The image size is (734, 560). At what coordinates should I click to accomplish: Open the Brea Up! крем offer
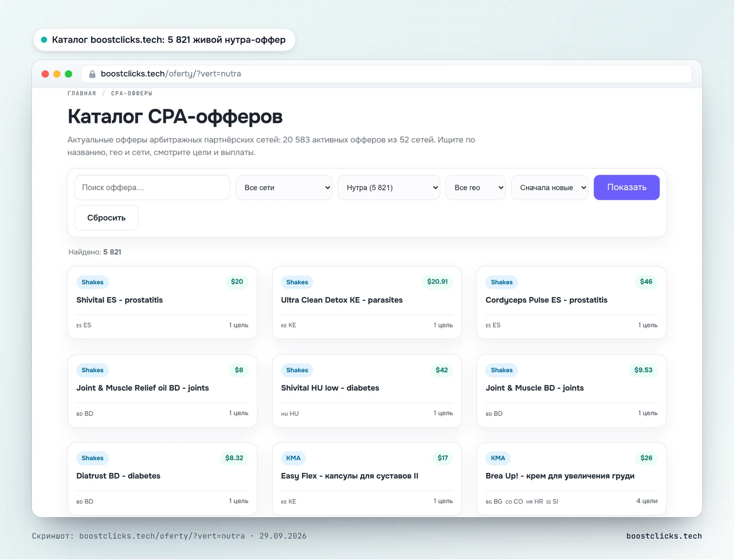[560, 476]
